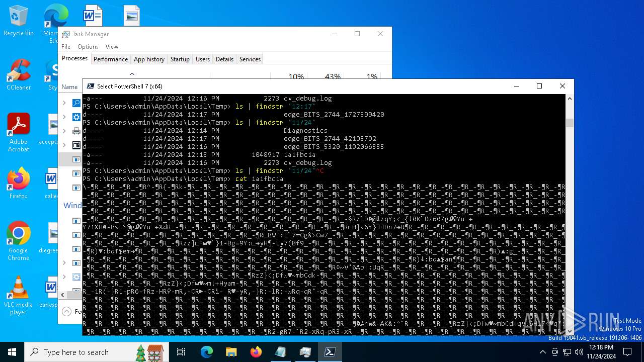Click the '1a1fbc1a' file name in listing
This screenshot has width=644, height=362.
point(300,155)
